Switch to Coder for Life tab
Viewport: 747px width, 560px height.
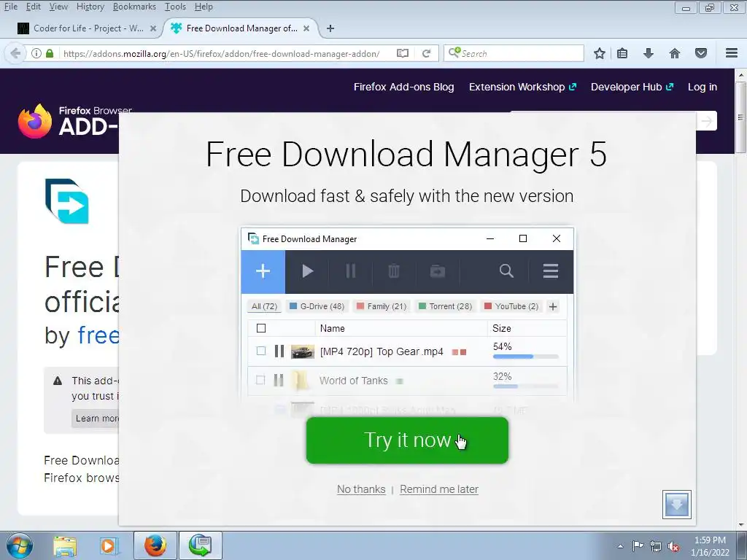87,28
